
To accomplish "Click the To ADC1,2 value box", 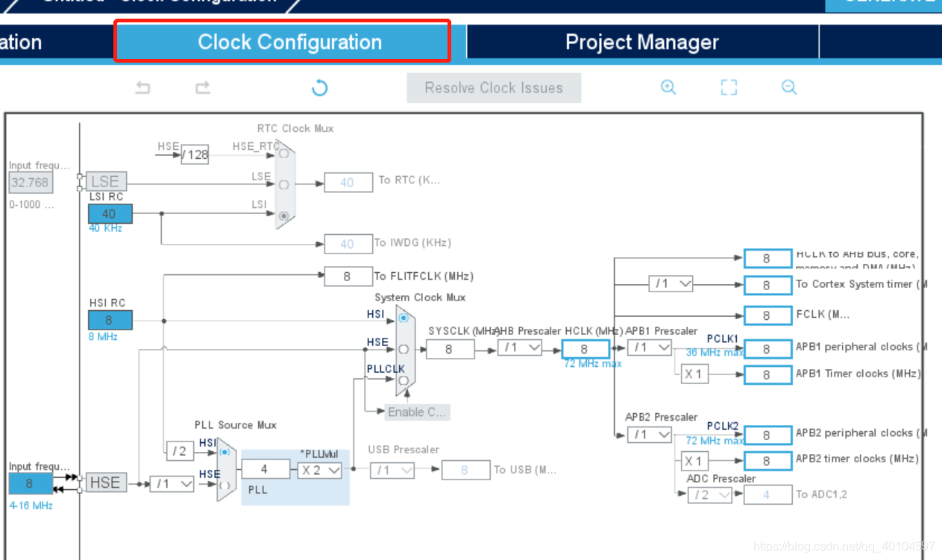I will click(x=767, y=494).
